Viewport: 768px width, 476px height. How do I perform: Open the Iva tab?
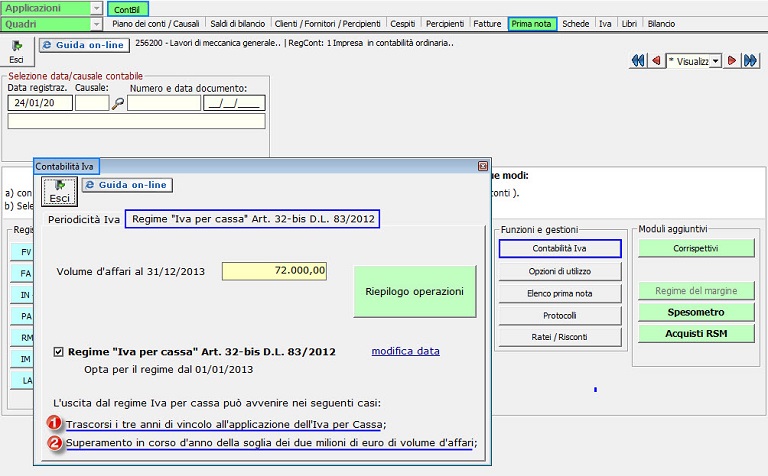click(x=605, y=24)
